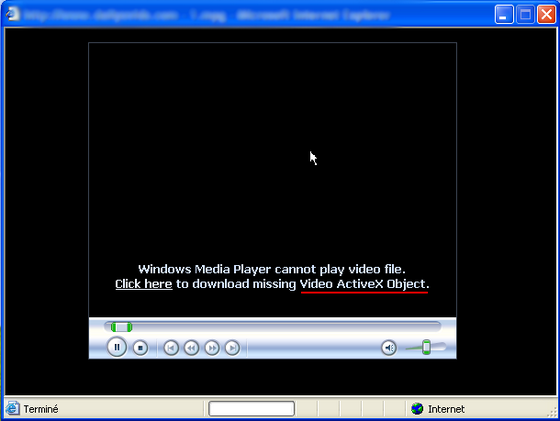This screenshot has height=421, width=560.
Task: Click the Internet Explorer icon in title bar
Action: [x=12, y=14]
